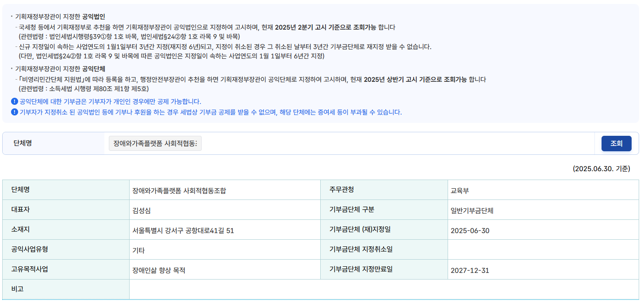Screen dimensions: 644x303
Task: Select the value 일반기부금단체
Action: (x=472, y=211)
